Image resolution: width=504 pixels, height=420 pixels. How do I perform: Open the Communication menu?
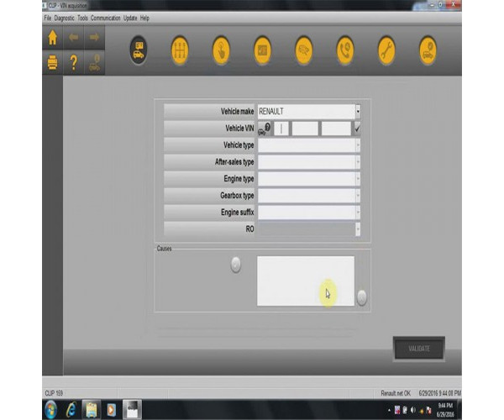pos(106,18)
